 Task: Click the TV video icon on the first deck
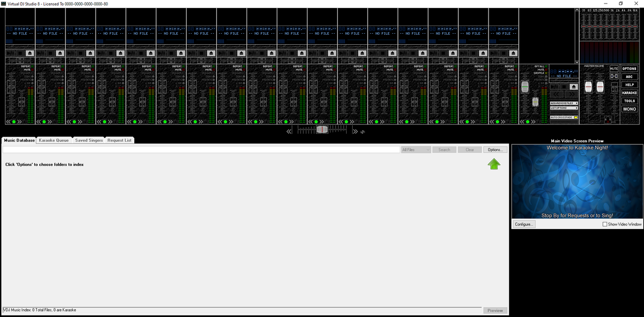[x=25, y=122]
